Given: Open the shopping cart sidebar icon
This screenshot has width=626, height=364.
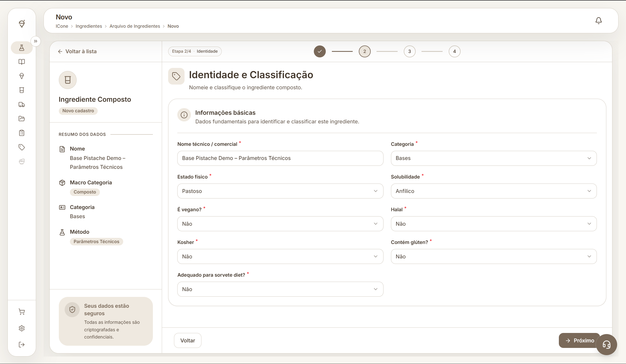Looking at the screenshot, I should [22, 312].
